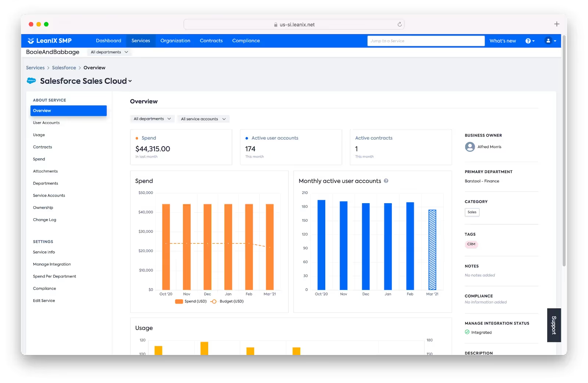Open All service accounts filter
Screen dimensions: 588x383
(x=203, y=119)
